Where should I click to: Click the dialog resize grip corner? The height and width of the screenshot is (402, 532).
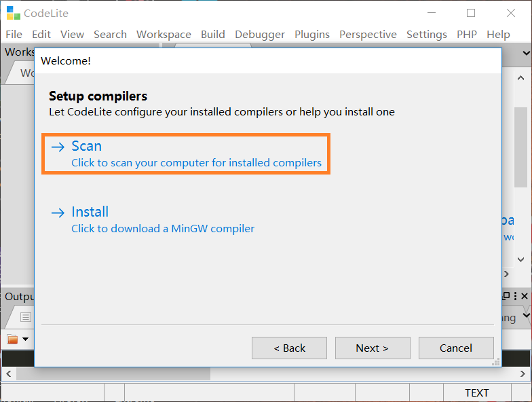click(496, 362)
